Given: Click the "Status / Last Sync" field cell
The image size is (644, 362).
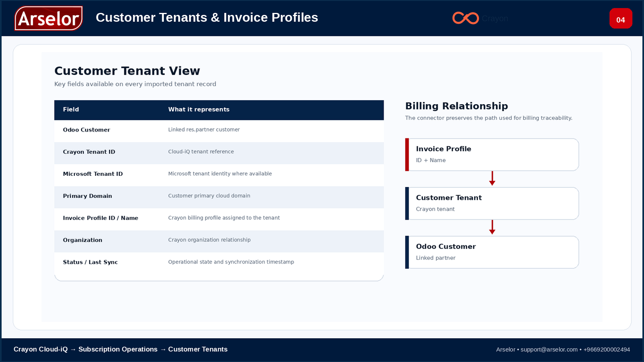Looking at the screenshot, I should click(x=91, y=262).
